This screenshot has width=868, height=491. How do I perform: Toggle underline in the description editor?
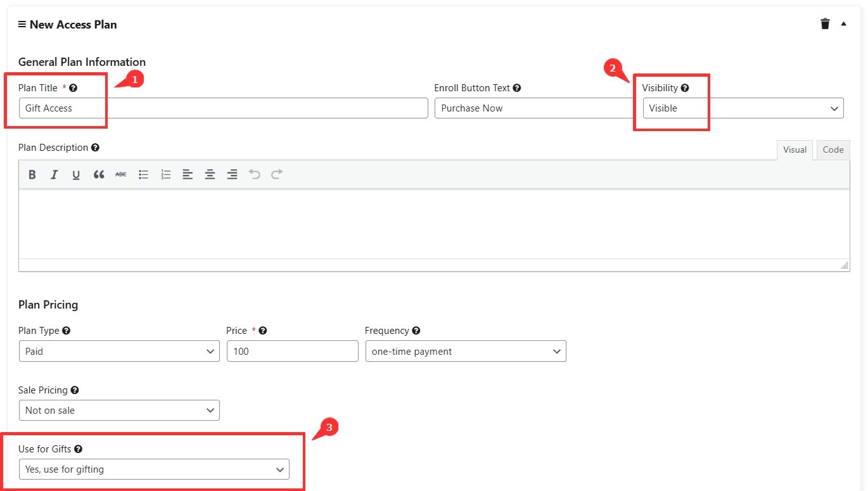coord(76,174)
